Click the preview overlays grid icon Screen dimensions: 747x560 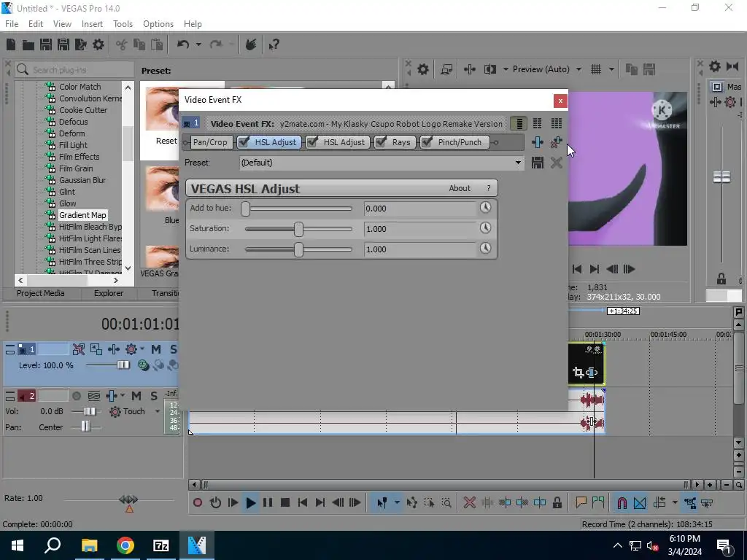click(x=596, y=69)
